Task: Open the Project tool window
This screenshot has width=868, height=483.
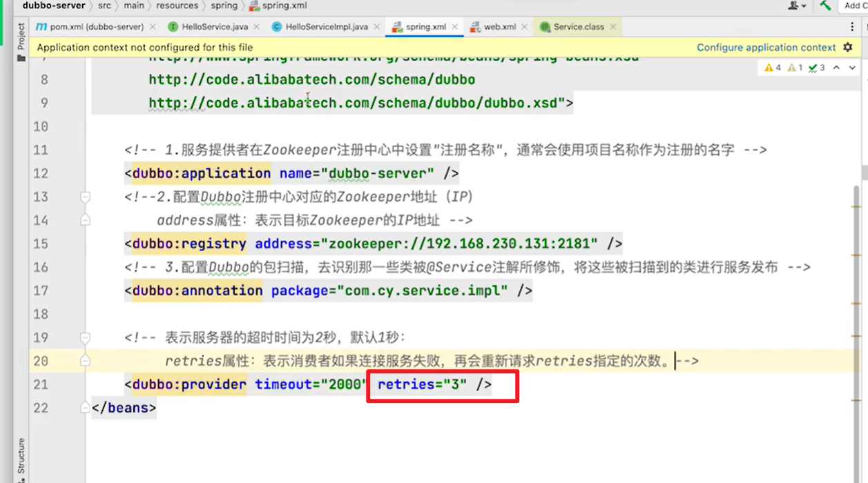Action: (x=21, y=41)
